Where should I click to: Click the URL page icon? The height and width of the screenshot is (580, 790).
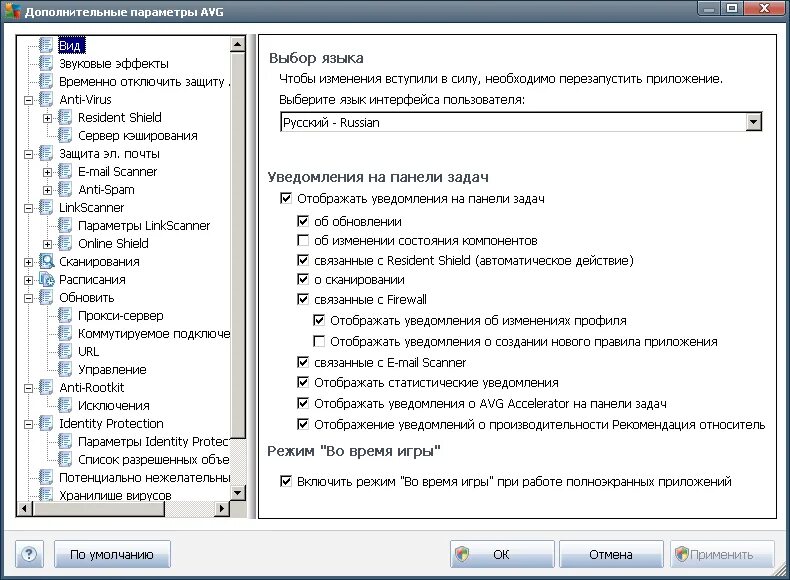pyautogui.click(x=64, y=351)
